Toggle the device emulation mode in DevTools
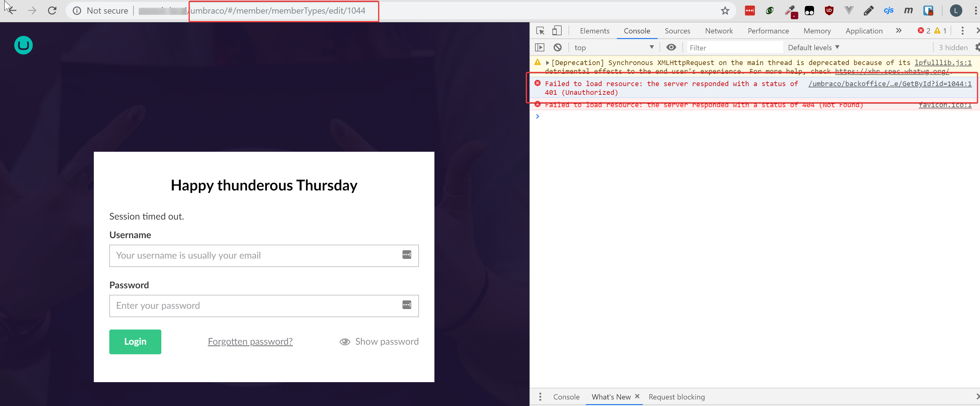The width and height of the screenshot is (980, 406). 557,31
